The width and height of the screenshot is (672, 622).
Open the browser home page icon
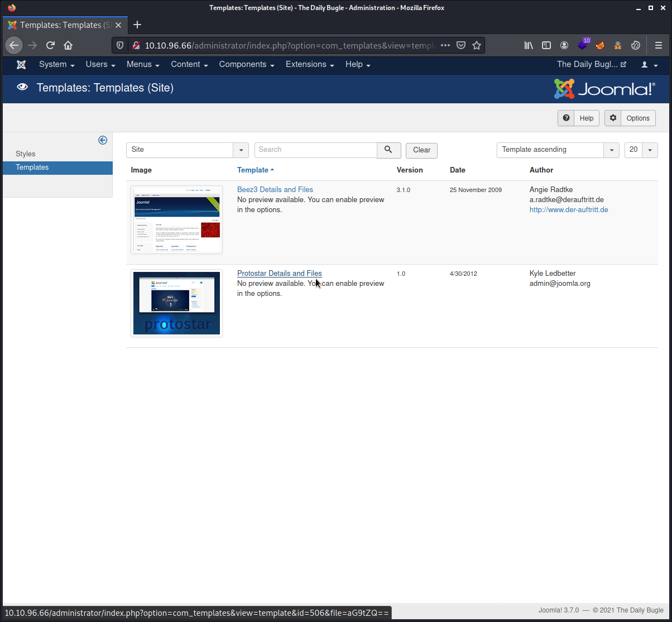coord(68,45)
